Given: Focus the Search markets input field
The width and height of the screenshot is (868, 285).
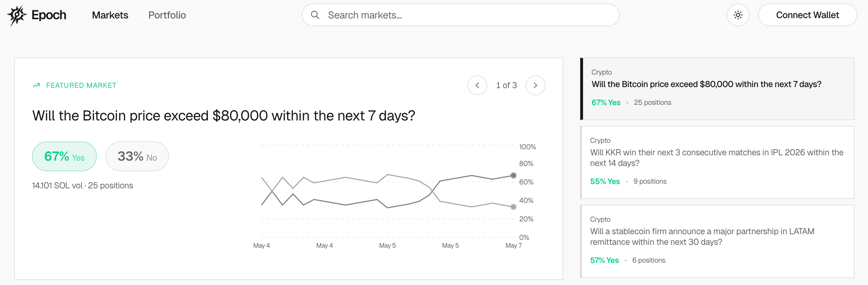Looking at the screenshot, I should tap(460, 15).
